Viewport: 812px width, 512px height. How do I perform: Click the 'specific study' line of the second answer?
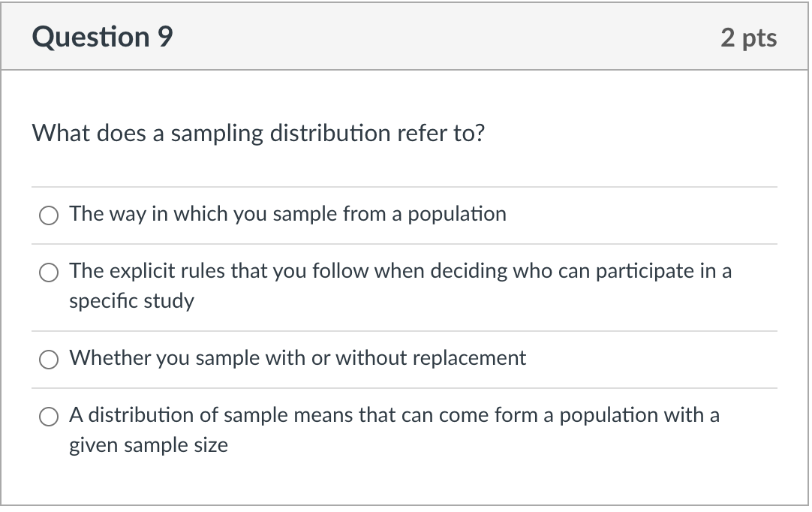[x=131, y=301]
